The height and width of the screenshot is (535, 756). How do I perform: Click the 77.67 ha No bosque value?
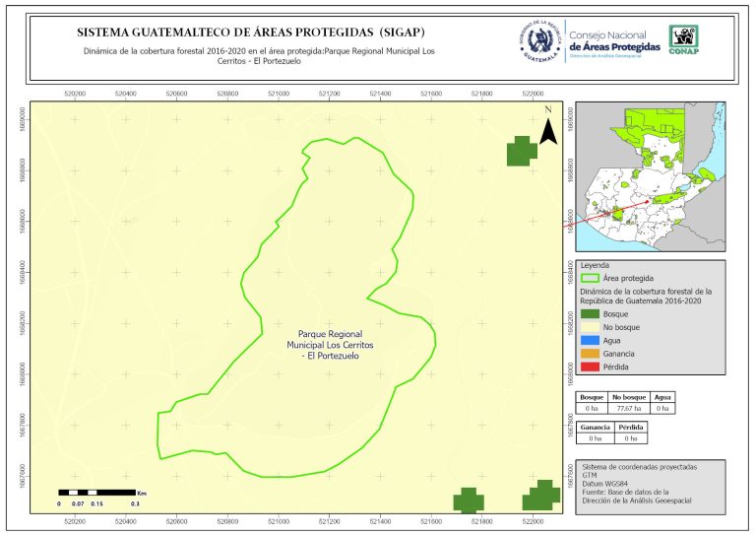(x=627, y=407)
